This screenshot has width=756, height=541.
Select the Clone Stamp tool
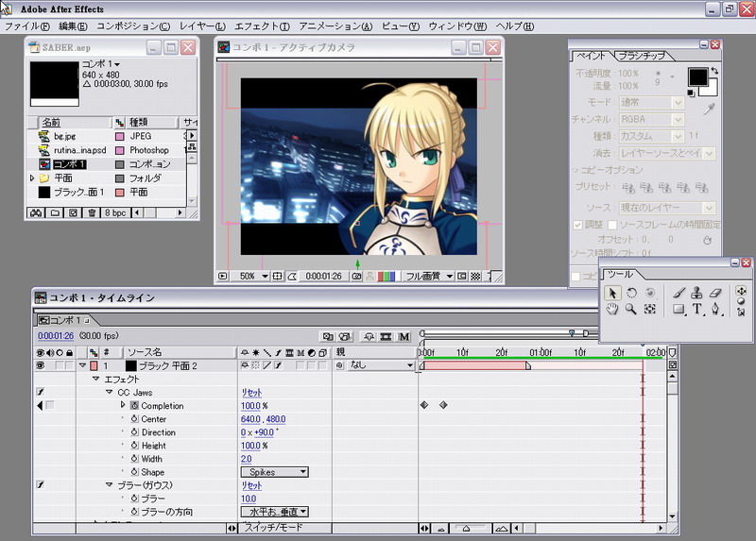pyautogui.click(x=696, y=293)
